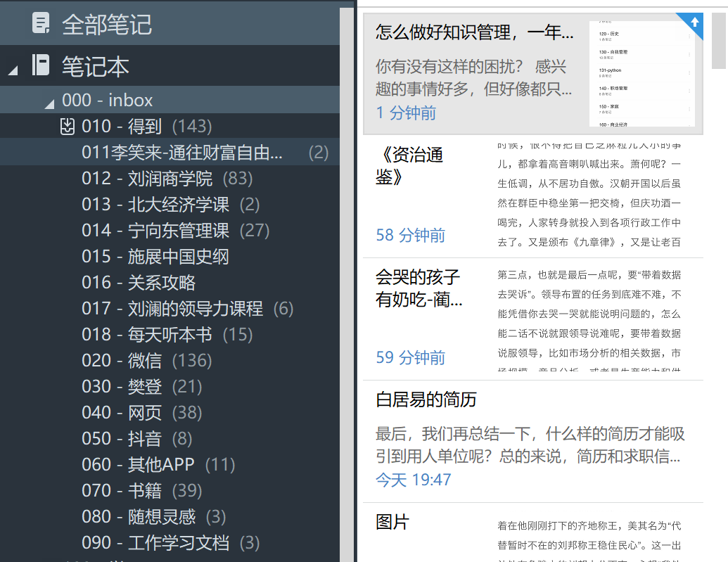Click the count (136) beside 020 - 微信
This screenshot has width=728, height=562.
coord(192,360)
